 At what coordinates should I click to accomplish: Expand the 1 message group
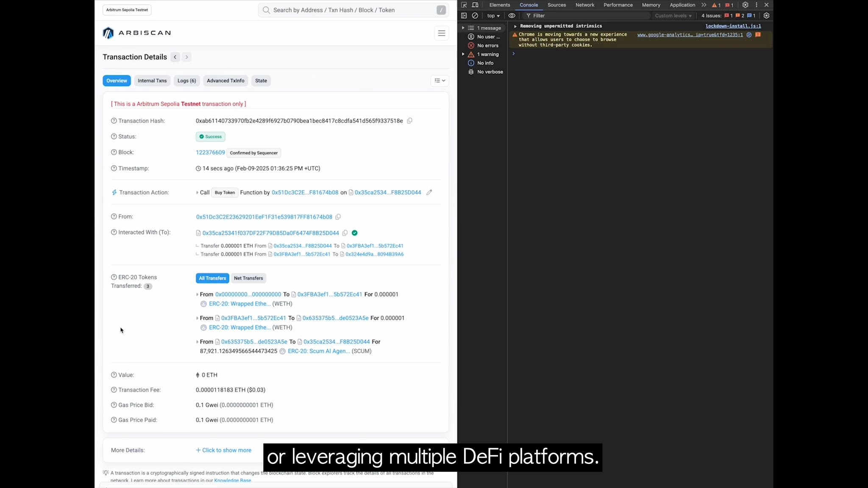463,28
